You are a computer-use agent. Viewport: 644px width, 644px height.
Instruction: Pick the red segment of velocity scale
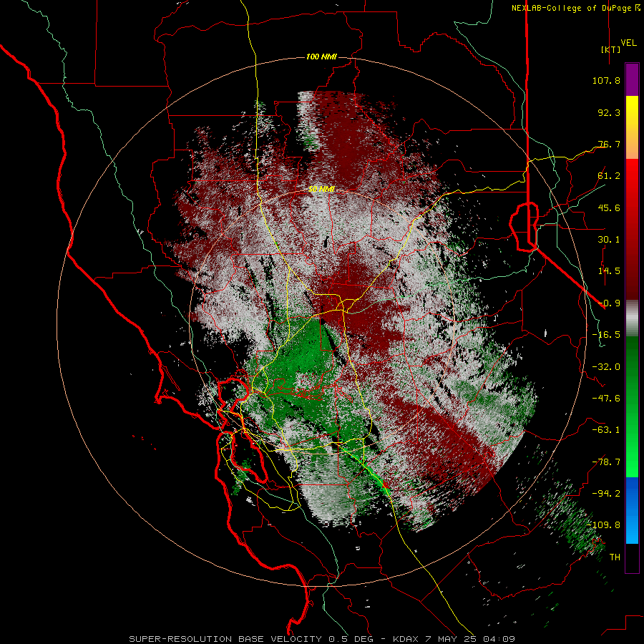tap(632, 229)
